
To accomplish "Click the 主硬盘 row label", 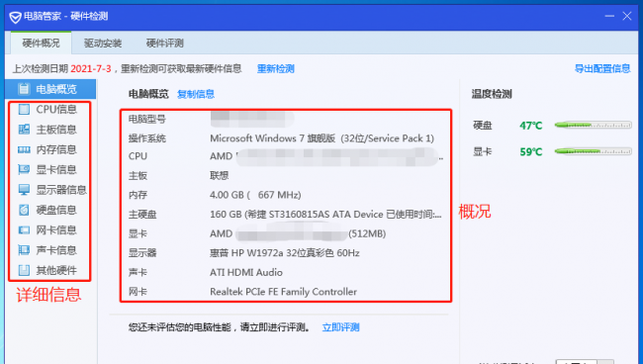I will tap(142, 215).
